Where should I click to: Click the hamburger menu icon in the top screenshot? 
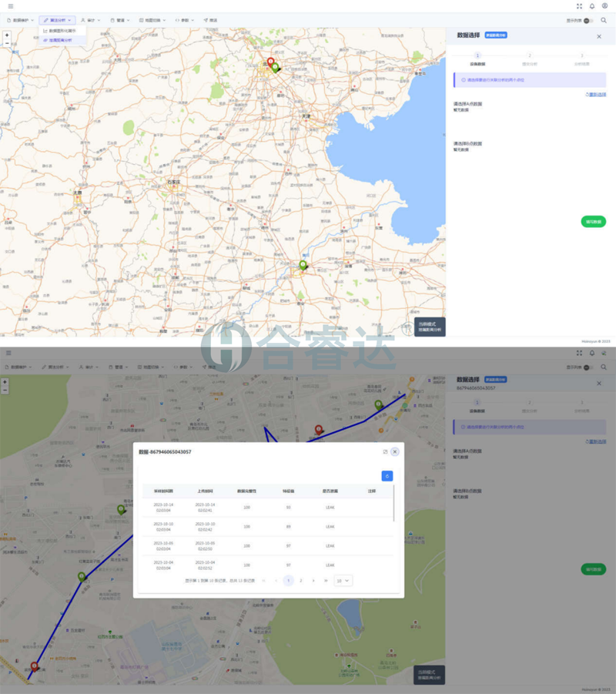point(10,6)
